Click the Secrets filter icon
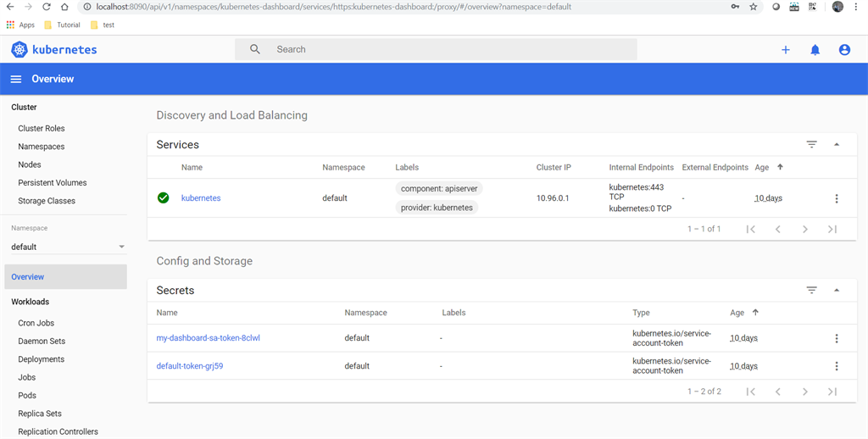 point(811,291)
